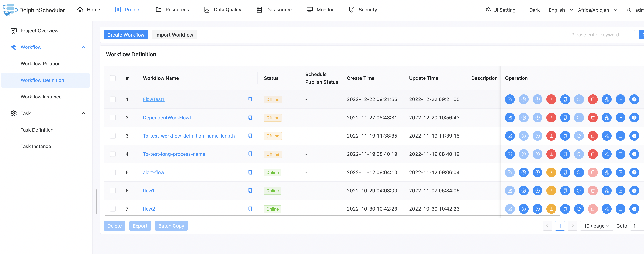Click the Create Workflow button
The width and height of the screenshot is (644, 254).
pos(126,35)
